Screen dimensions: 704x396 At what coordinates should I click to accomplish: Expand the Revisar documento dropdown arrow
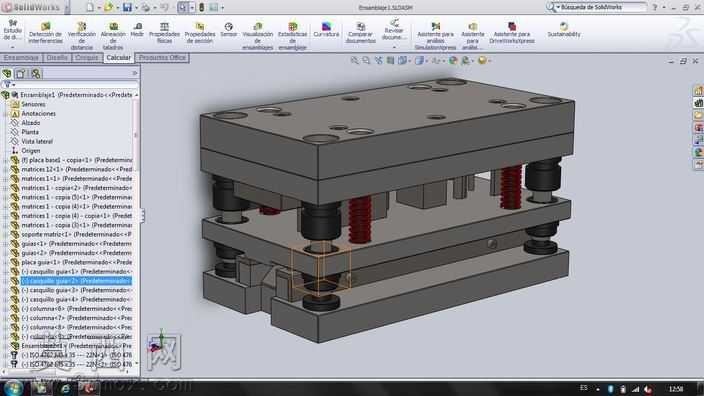pyautogui.click(x=394, y=47)
